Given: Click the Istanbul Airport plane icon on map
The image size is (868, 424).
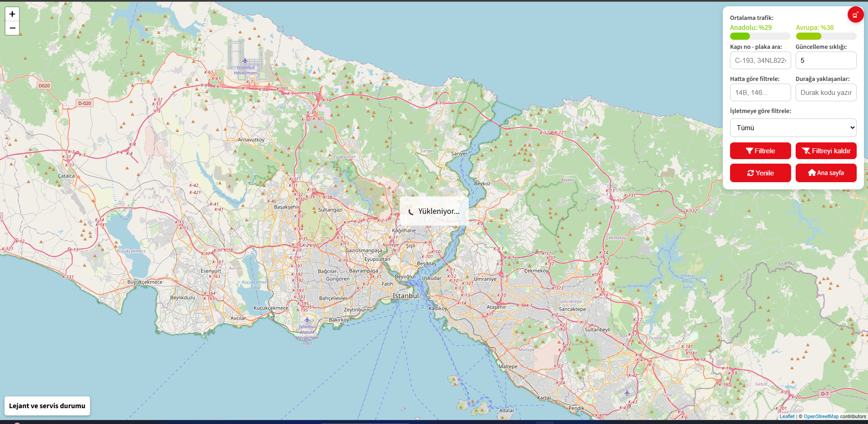Looking at the screenshot, I should 245,61.
